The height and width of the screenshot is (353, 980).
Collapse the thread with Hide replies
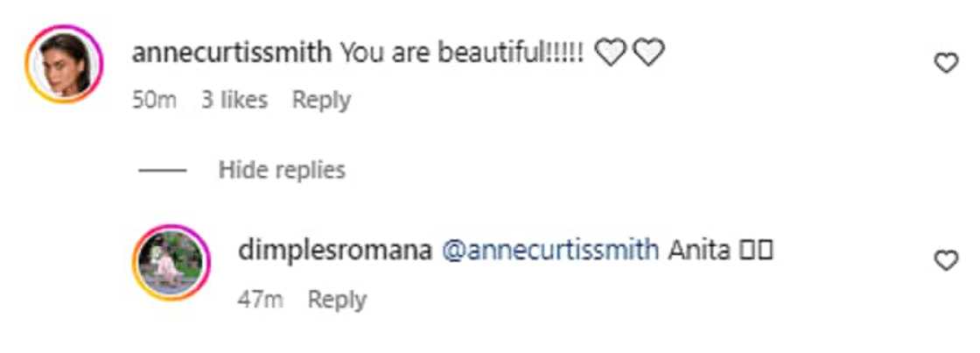coord(282,169)
